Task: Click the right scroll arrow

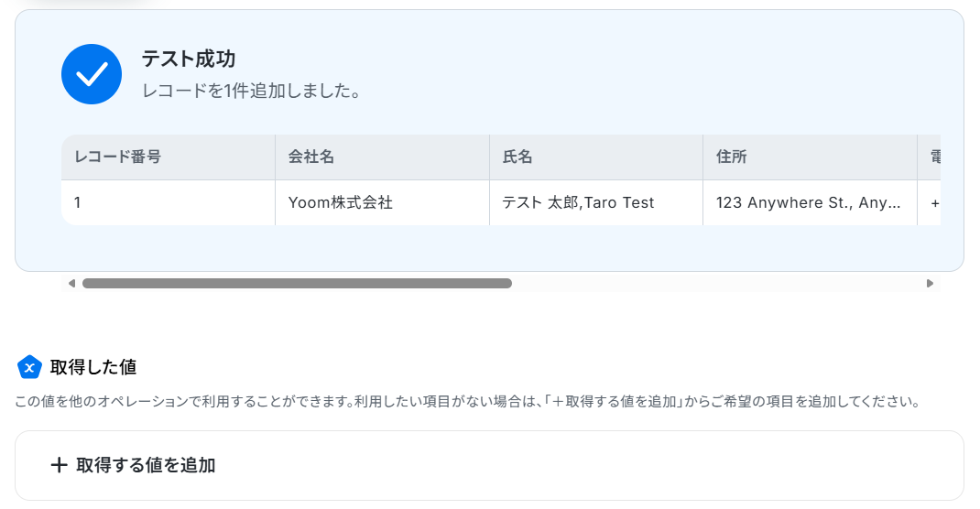Action: click(930, 284)
